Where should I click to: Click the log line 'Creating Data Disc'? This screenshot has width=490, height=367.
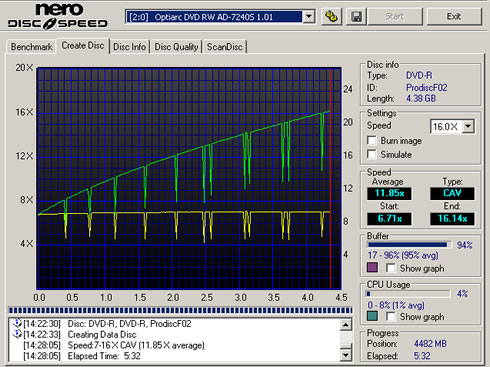[x=102, y=334]
